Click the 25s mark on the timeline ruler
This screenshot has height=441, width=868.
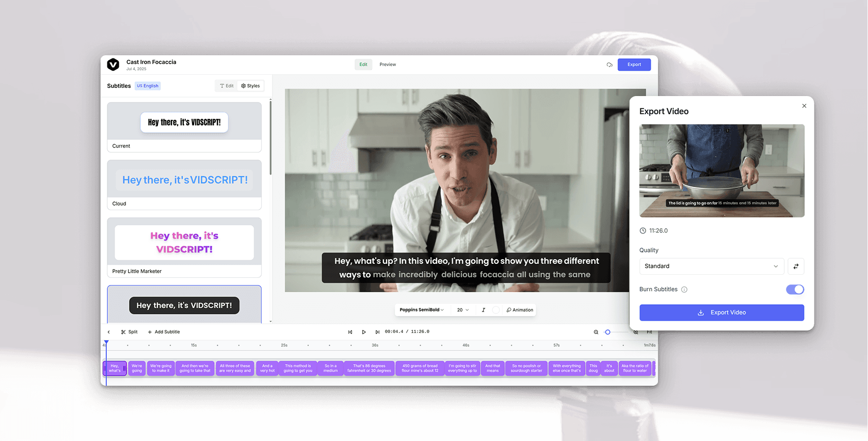(284, 345)
